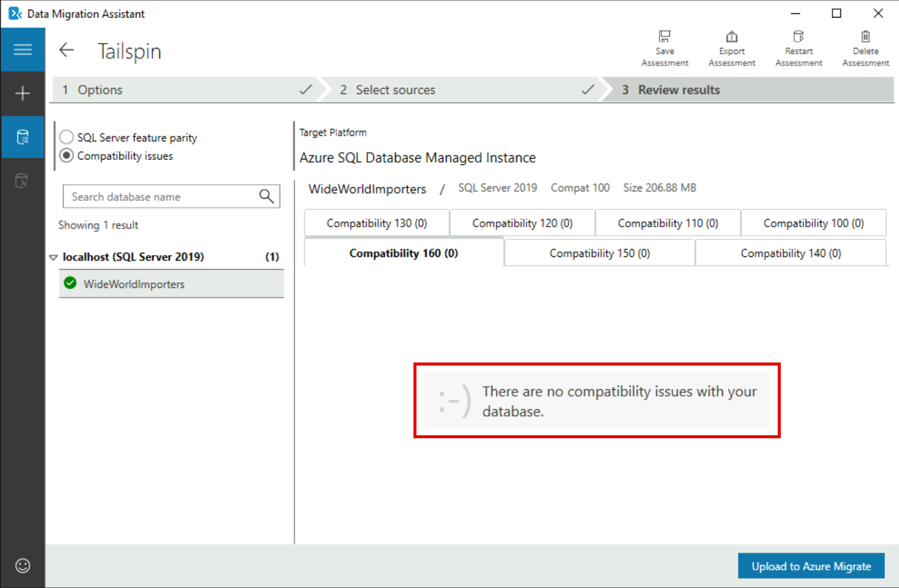Open the Migrations icon in sidebar

point(22,181)
